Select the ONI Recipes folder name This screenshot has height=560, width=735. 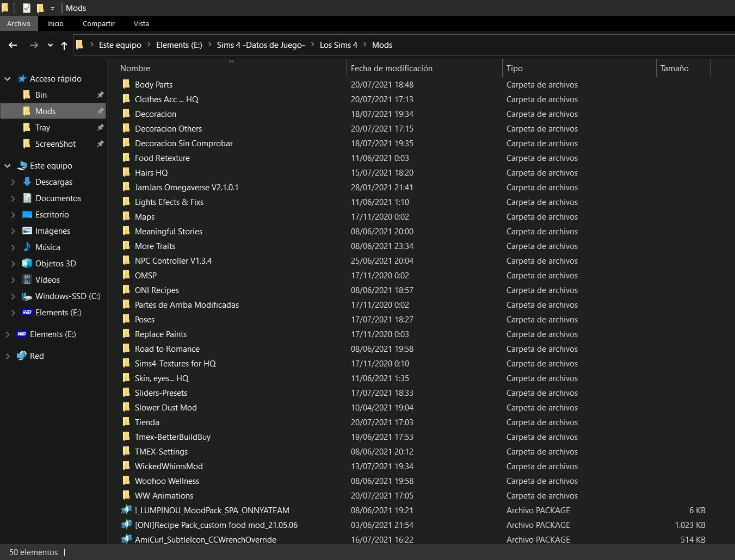tap(157, 290)
